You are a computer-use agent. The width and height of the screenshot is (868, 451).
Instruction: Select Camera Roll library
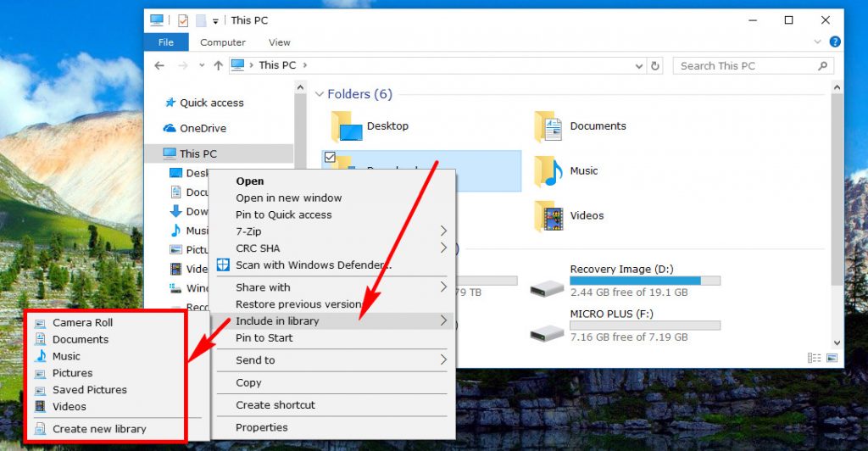point(82,323)
